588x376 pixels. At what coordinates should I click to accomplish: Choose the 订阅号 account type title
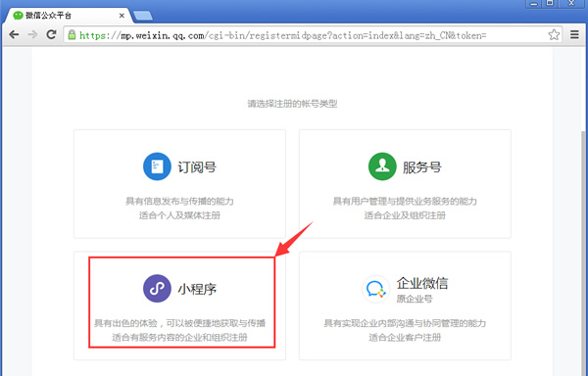[197, 167]
